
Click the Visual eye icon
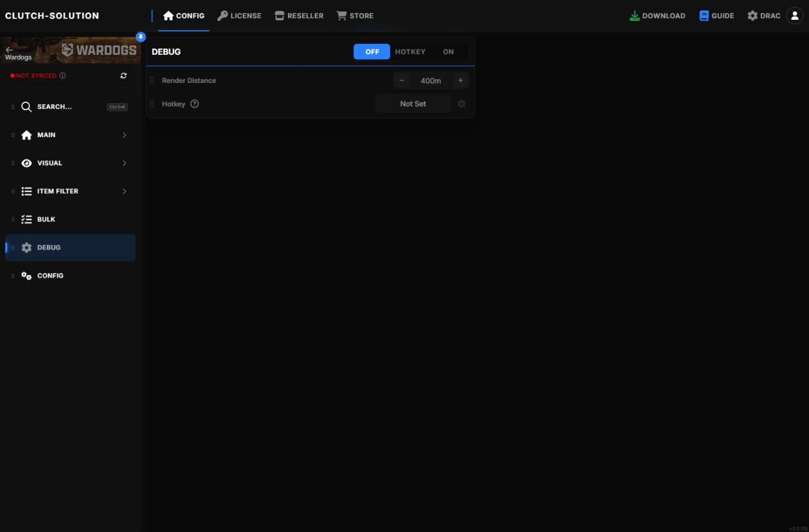click(x=27, y=163)
